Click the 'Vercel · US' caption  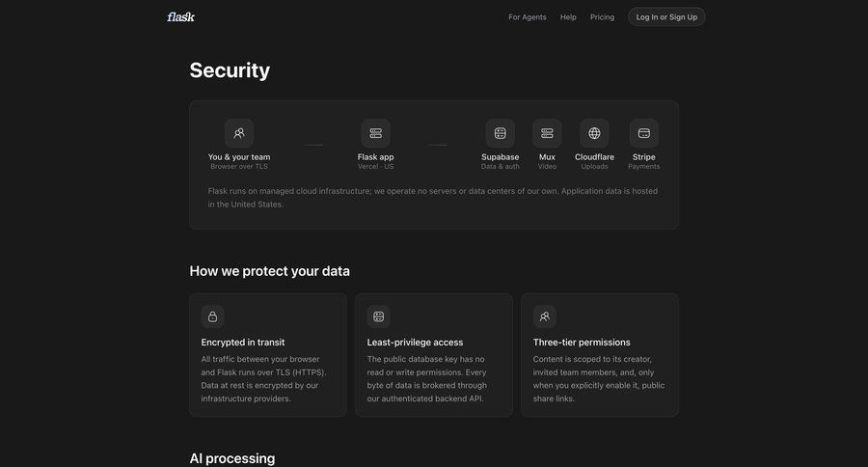point(376,167)
